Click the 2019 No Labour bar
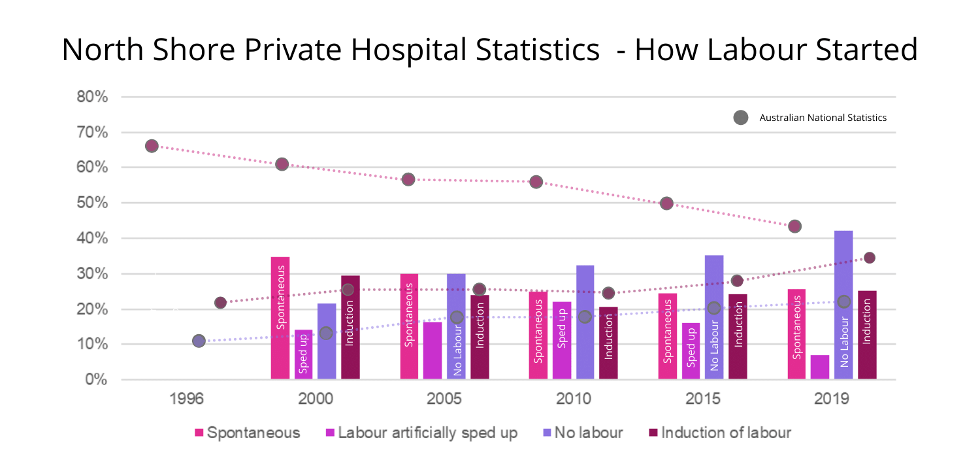The height and width of the screenshot is (463, 980). point(843,305)
